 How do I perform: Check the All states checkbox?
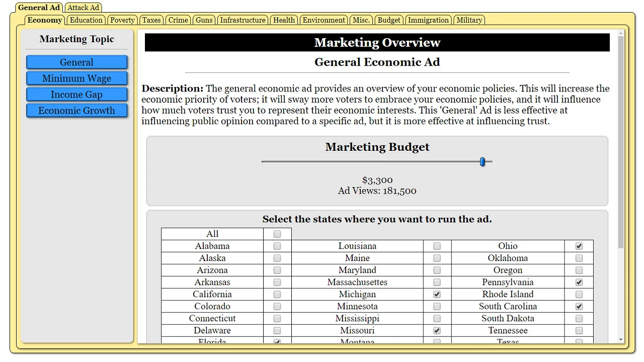click(x=277, y=234)
